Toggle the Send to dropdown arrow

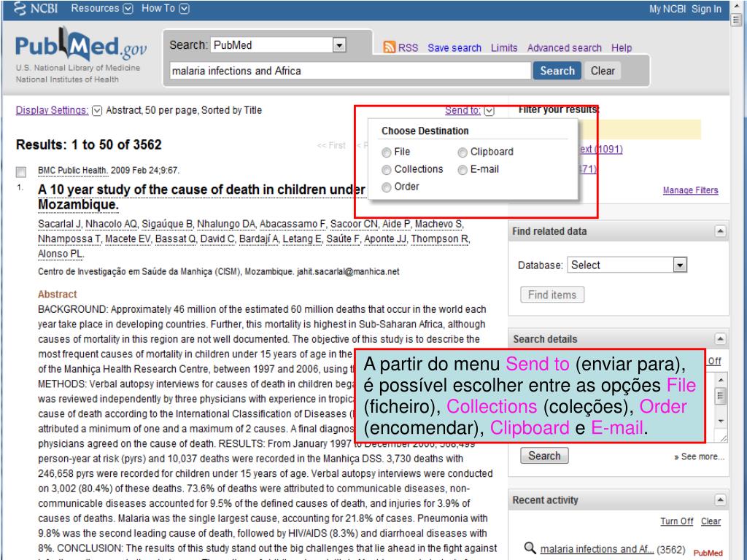click(x=489, y=111)
